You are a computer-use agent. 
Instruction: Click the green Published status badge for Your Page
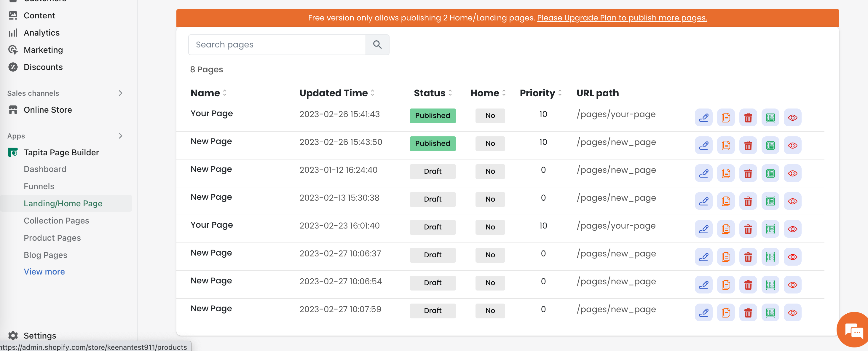(x=432, y=116)
